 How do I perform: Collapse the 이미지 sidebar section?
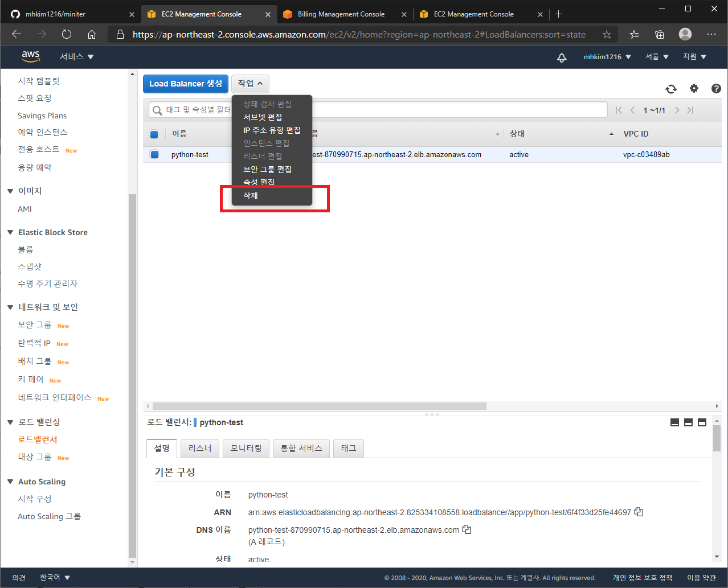(10, 191)
